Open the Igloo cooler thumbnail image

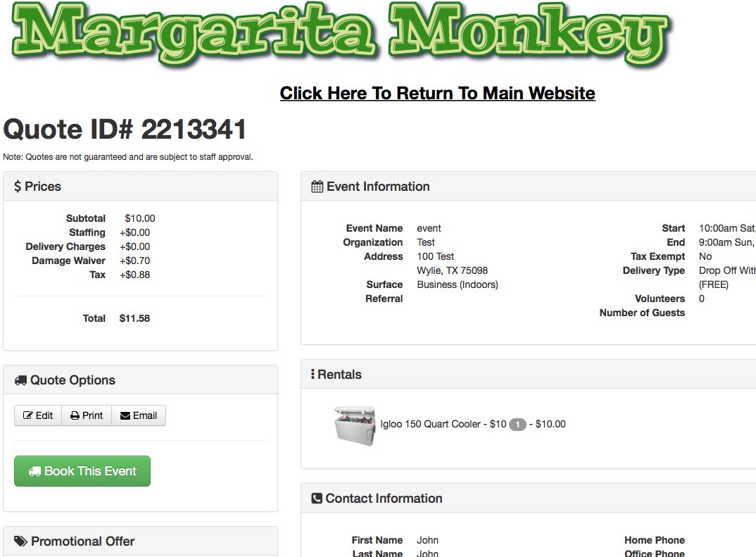[x=354, y=425]
